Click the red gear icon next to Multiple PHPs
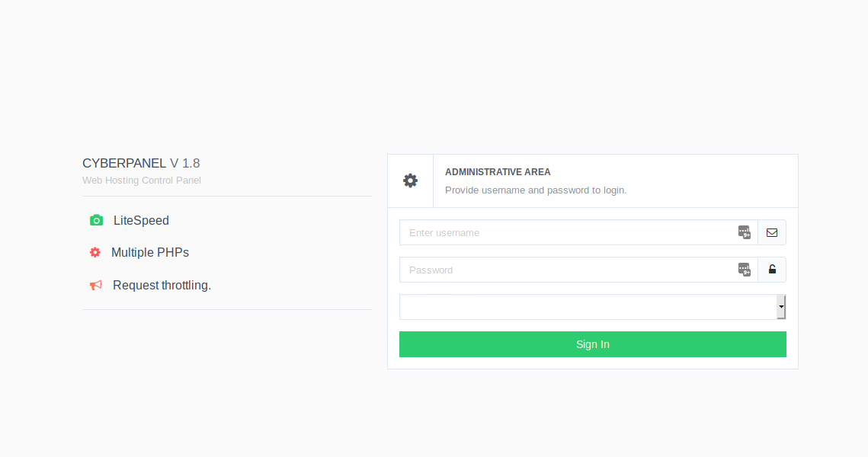This screenshot has height=457, width=868. [95, 252]
